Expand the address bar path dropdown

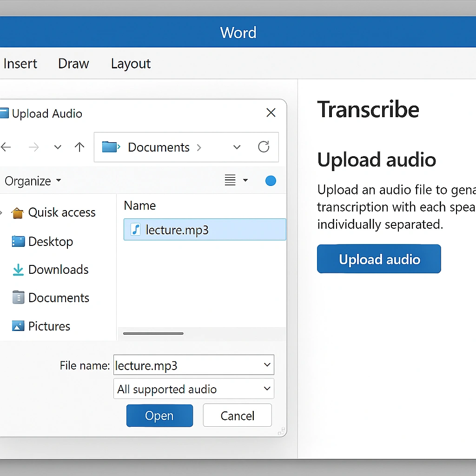coord(237,147)
